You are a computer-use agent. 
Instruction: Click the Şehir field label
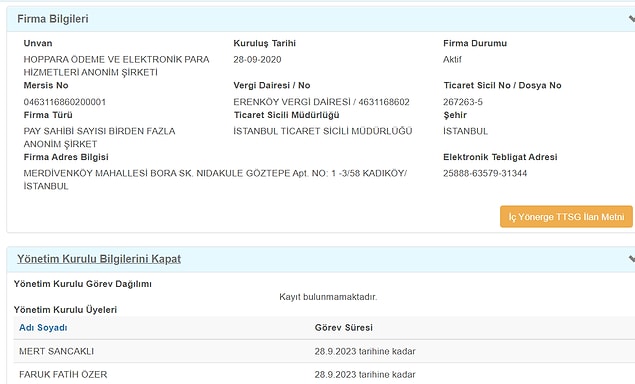[455, 115]
